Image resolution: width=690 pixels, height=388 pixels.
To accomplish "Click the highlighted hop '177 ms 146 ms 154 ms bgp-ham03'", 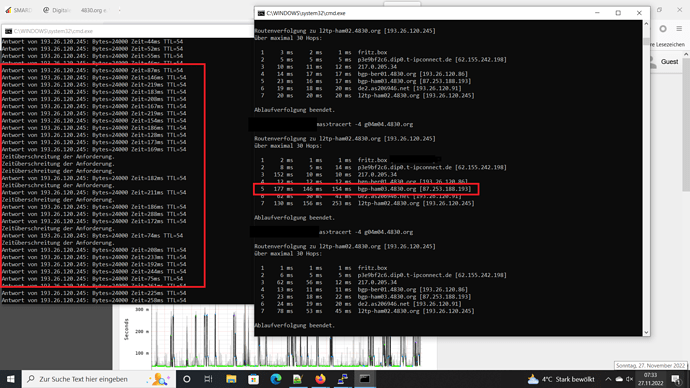I will pos(365,189).
